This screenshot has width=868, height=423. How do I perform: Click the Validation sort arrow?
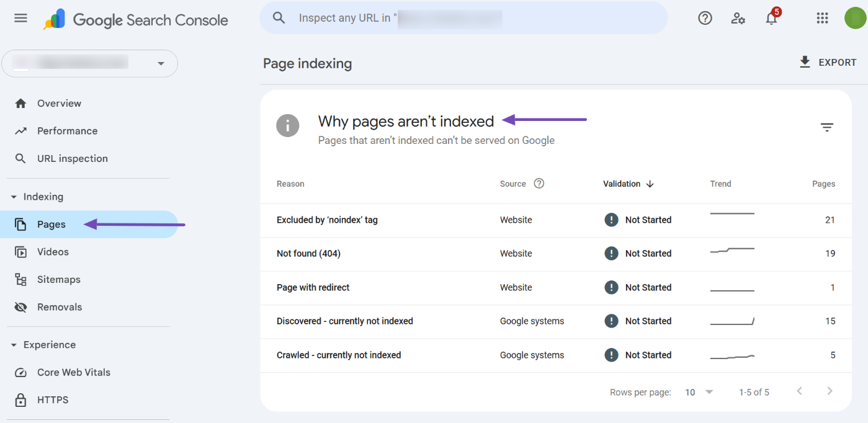(x=650, y=184)
